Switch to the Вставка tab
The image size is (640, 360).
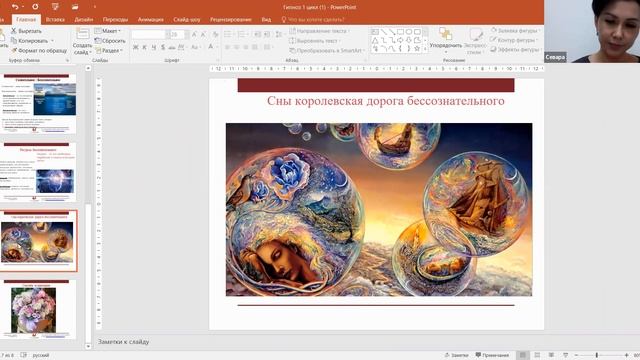pyautogui.click(x=55, y=19)
